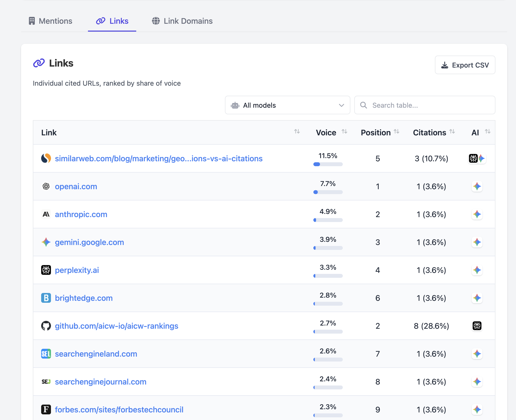Focus the Search table input field

pos(425,105)
